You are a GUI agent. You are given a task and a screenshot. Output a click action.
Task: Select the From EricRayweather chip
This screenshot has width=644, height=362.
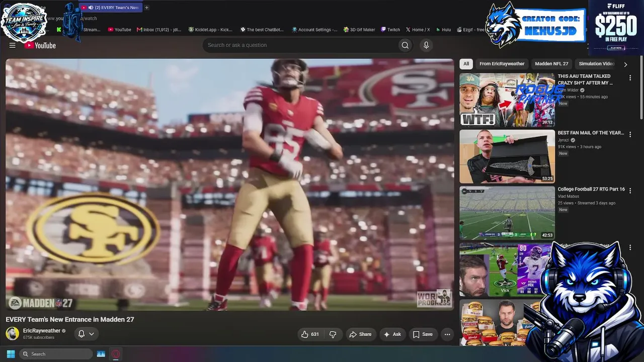pyautogui.click(x=502, y=64)
